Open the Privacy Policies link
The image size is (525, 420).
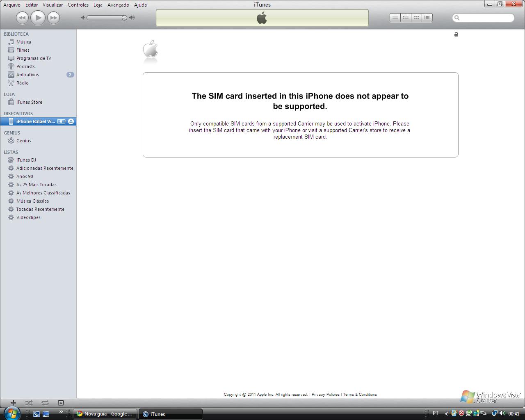pos(326,395)
